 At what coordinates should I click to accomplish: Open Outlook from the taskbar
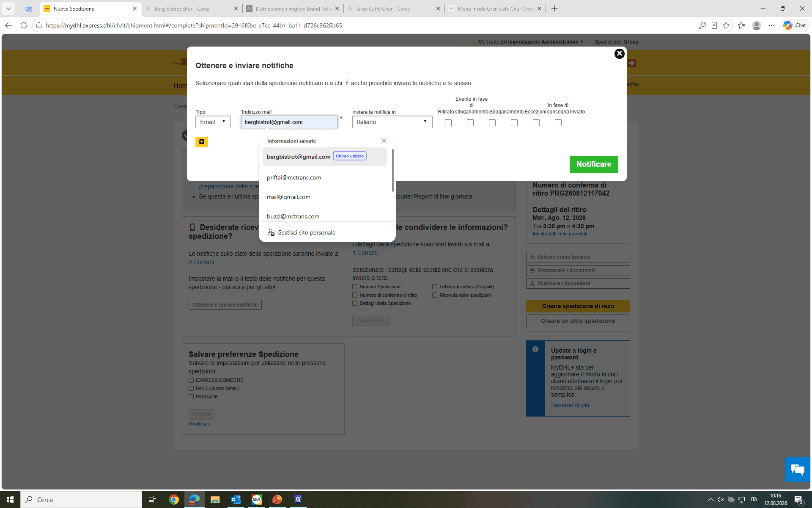(236, 500)
